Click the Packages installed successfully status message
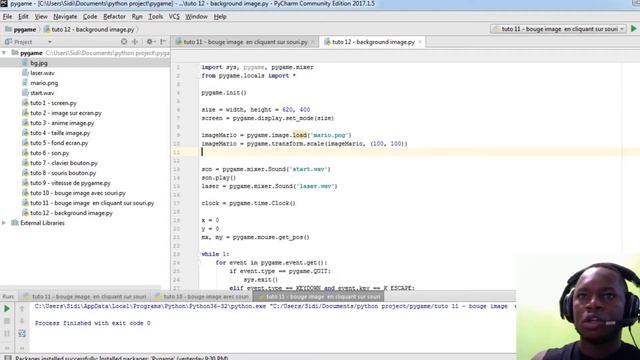640x360 pixels. 122,358
